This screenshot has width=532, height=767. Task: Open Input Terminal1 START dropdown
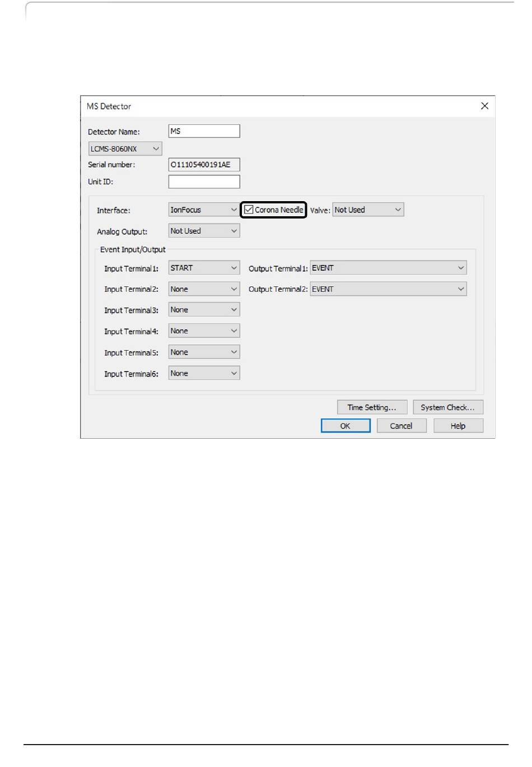(204, 268)
